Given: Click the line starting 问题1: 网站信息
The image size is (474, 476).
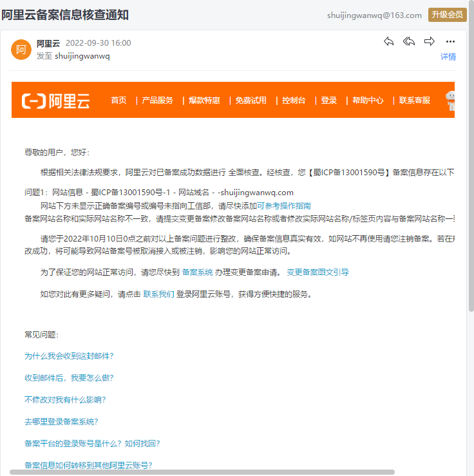Looking at the screenshot, I should 159,193.
